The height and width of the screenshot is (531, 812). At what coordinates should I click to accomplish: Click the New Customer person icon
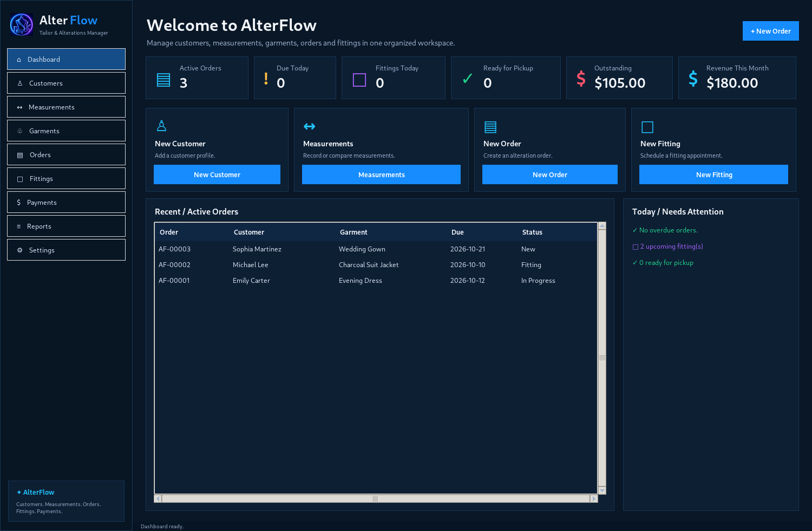[x=161, y=126]
